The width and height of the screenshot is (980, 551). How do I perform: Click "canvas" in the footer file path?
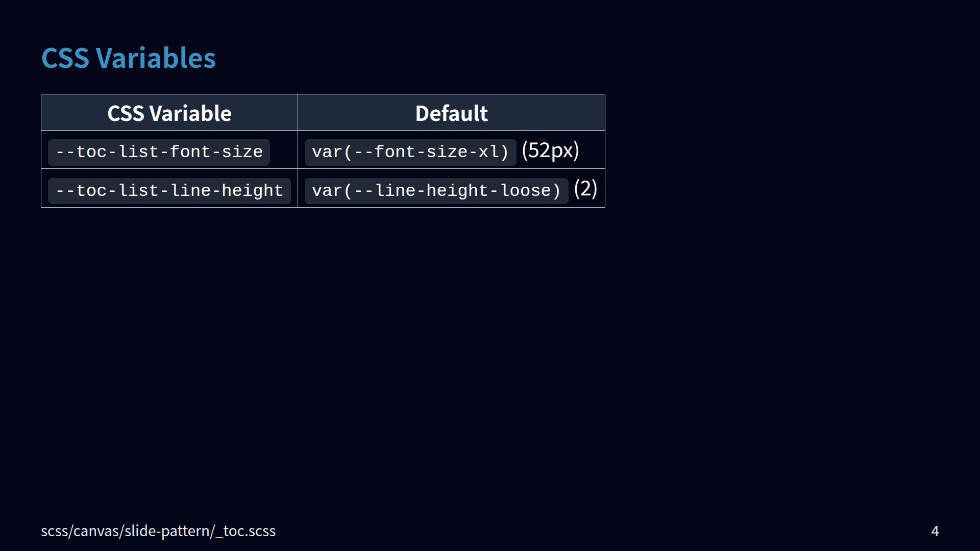(x=96, y=531)
